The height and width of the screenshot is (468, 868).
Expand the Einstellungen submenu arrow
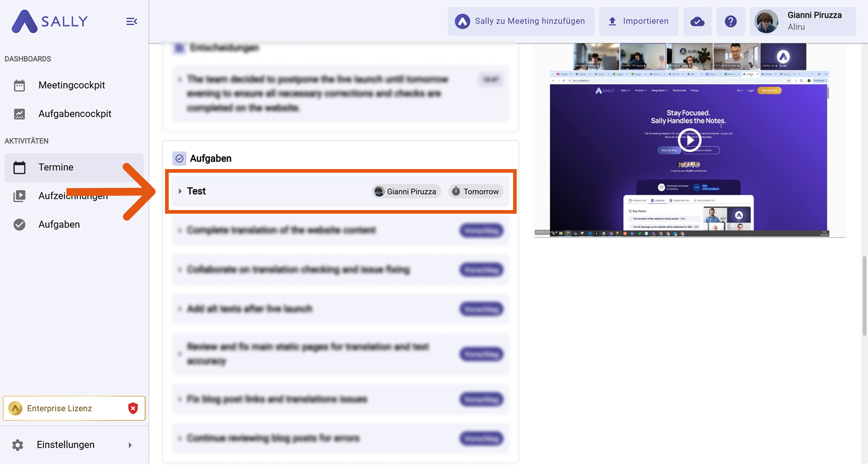pos(130,445)
